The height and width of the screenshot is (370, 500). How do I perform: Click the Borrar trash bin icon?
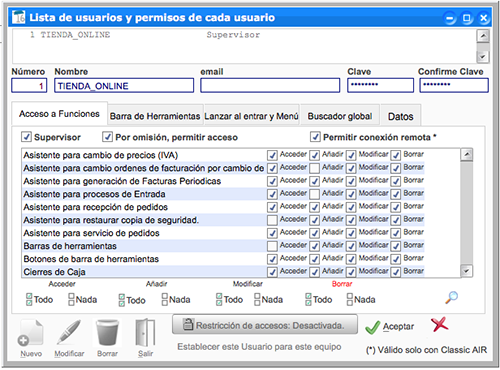coord(107,333)
